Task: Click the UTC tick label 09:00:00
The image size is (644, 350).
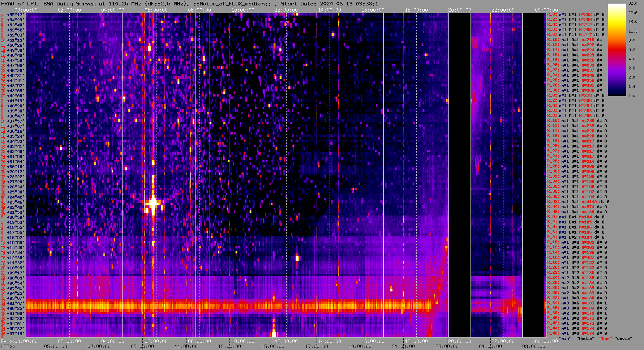Action: pos(142,346)
